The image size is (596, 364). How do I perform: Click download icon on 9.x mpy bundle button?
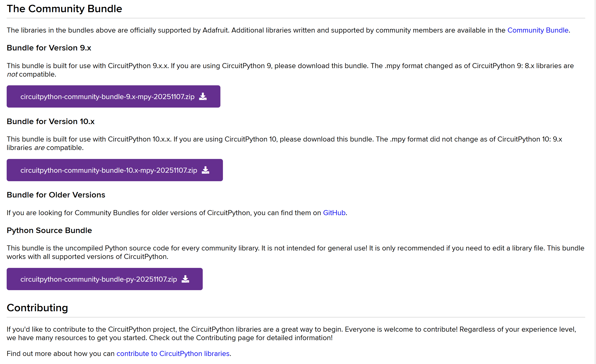203,96
